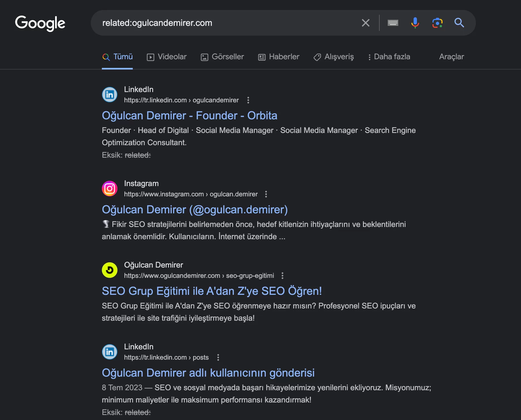Expand the Daha fazla menu
521x420 pixels.
[x=389, y=57]
